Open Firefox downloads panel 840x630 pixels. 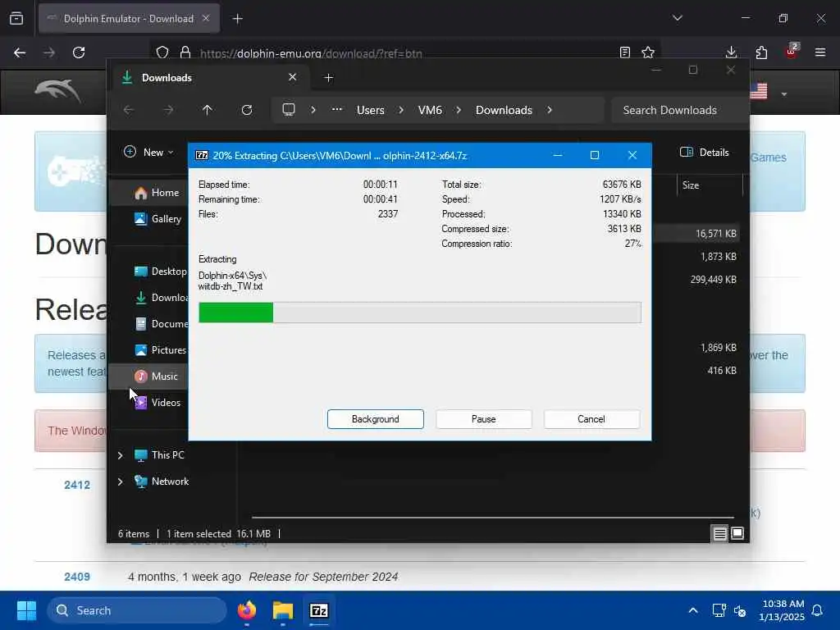coord(731,52)
